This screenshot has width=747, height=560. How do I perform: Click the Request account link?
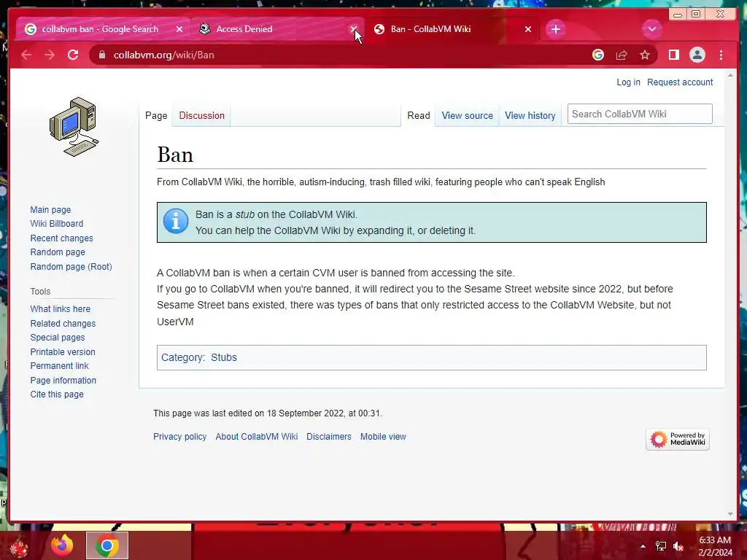coord(680,82)
